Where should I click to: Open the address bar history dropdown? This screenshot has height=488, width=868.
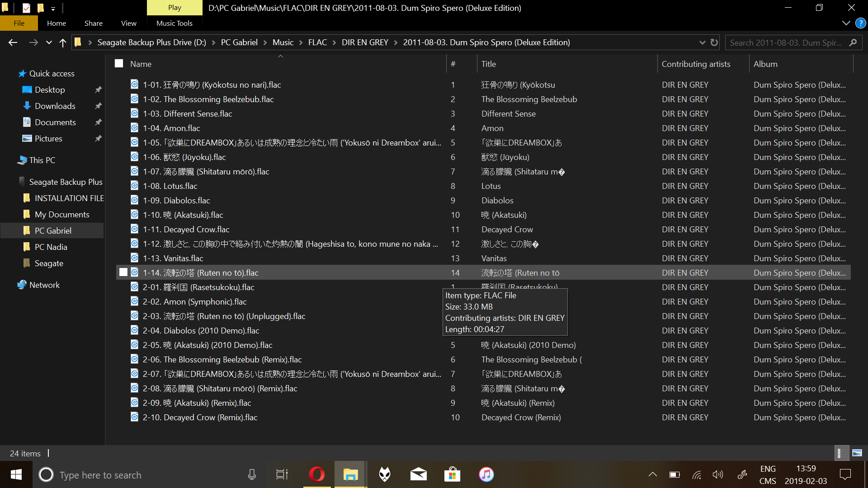702,42
